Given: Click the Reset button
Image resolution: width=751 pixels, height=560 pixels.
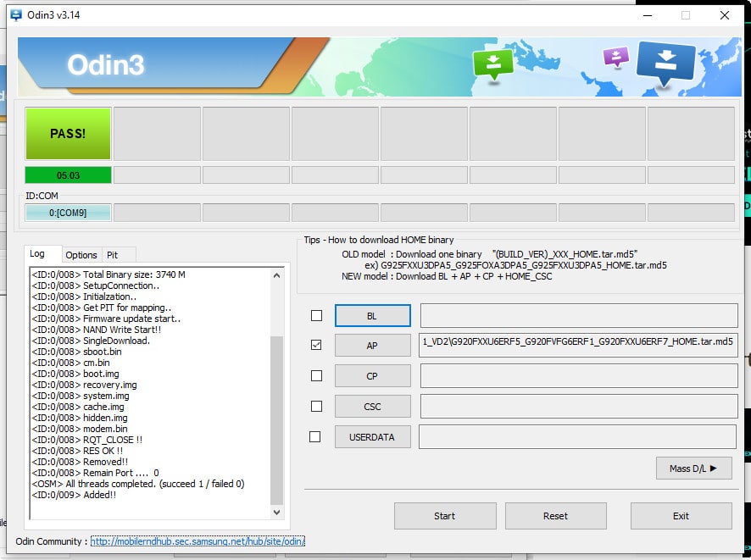Looking at the screenshot, I should tap(555, 516).
